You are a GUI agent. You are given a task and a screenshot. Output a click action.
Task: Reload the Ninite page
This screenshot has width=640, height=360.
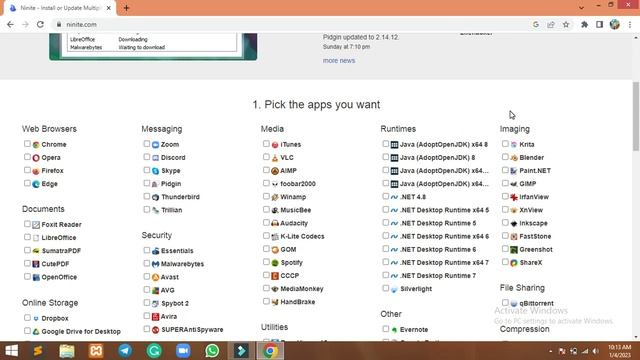click(x=40, y=24)
